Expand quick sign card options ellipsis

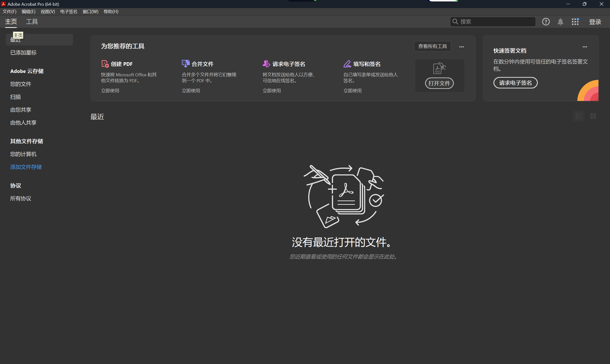[584, 47]
